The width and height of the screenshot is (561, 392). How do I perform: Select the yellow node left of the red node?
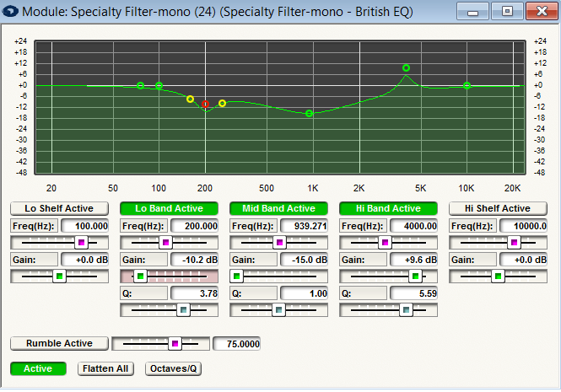pyautogui.click(x=191, y=99)
